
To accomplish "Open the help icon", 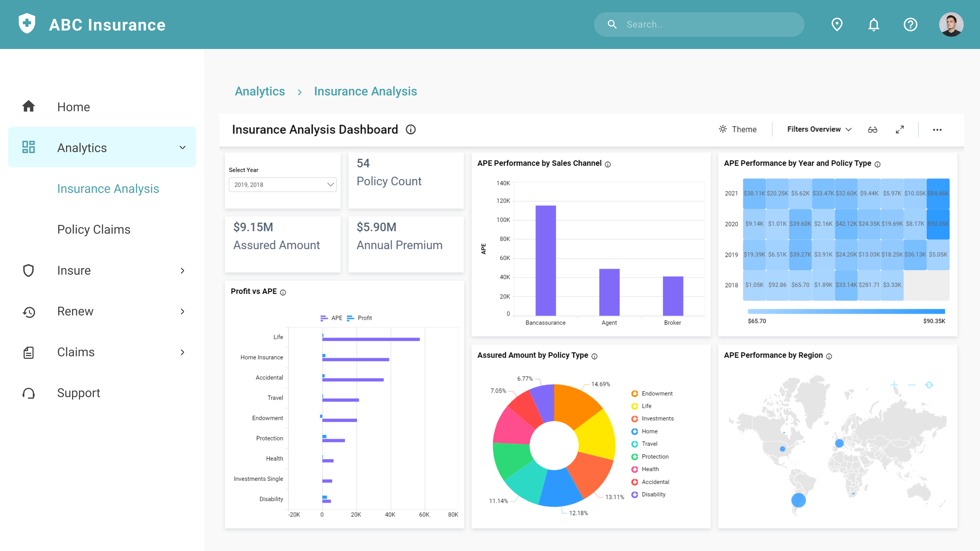I will (910, 24).
